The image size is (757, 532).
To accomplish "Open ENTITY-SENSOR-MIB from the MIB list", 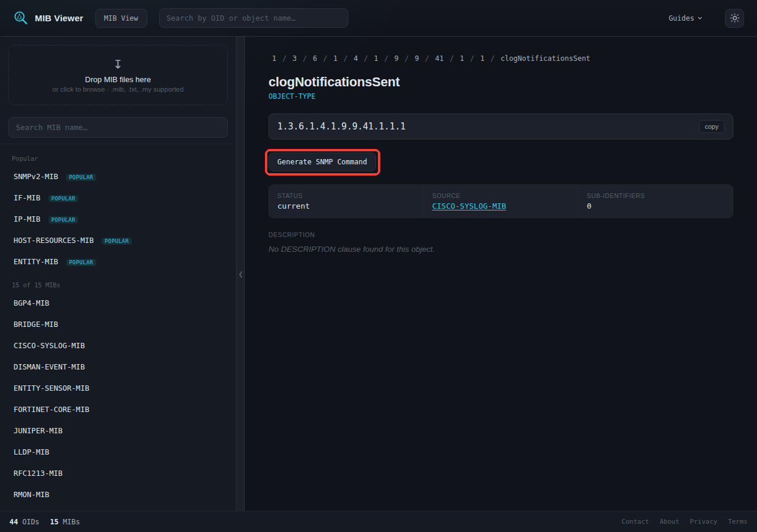I will [118, 388].
